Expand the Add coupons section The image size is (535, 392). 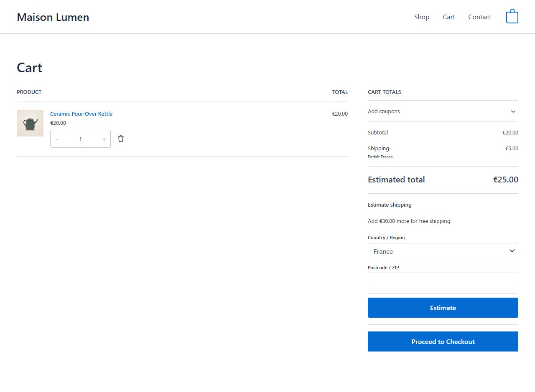[x=443, y=111]
